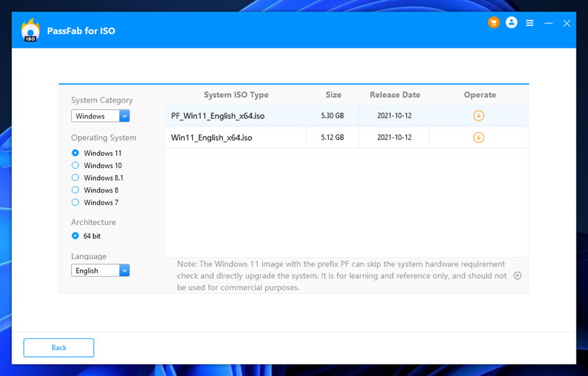588x376 pixels.
Task: Open the user account icon
Action: coord(511,23)
